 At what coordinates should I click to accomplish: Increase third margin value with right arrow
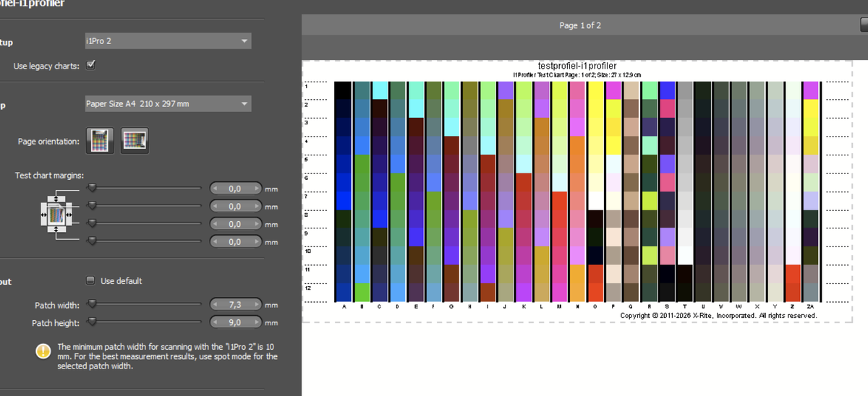point(256,224)
